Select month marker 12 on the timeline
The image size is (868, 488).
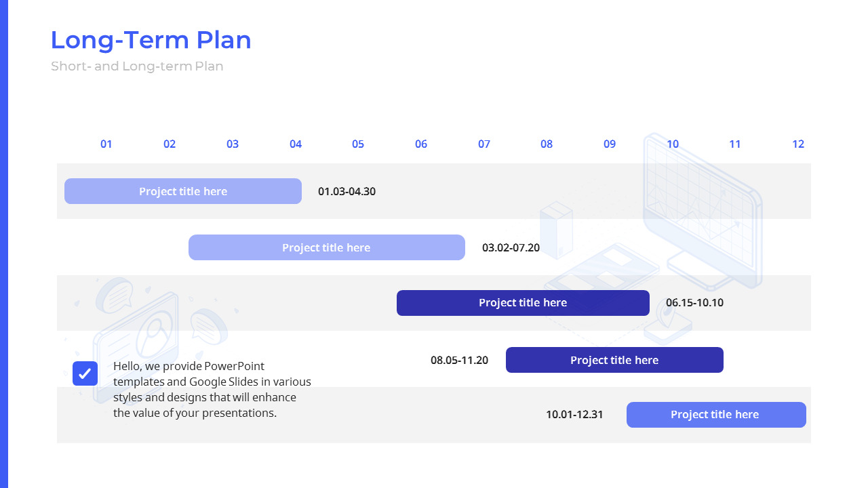coord(798,144)
